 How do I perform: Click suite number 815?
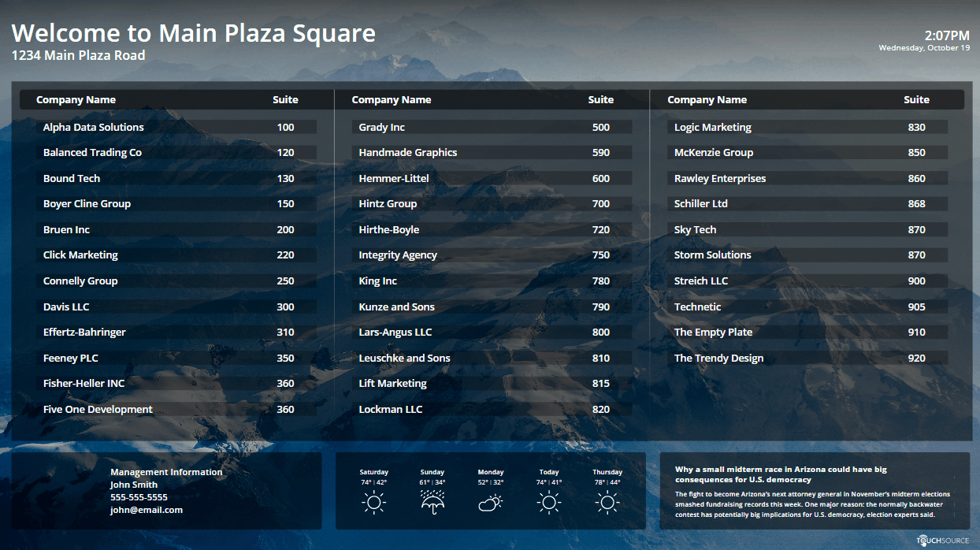click(x=601, y=383)
